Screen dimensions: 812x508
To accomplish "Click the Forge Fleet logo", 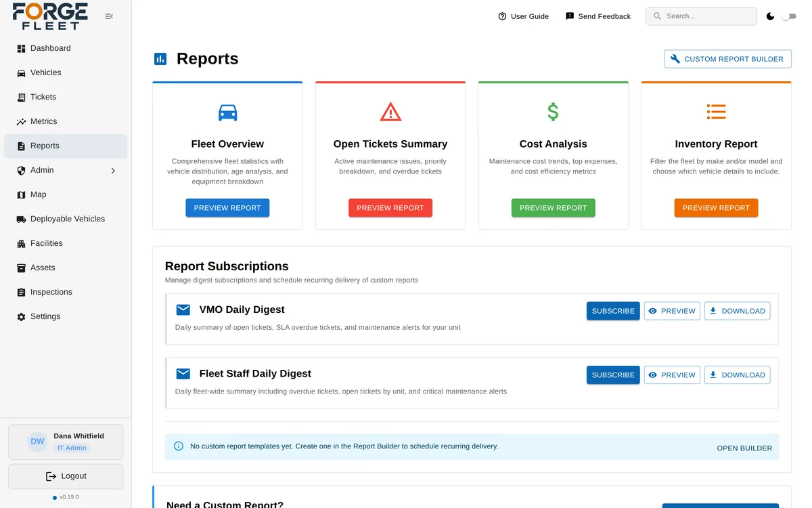I will tap(50, 16).
